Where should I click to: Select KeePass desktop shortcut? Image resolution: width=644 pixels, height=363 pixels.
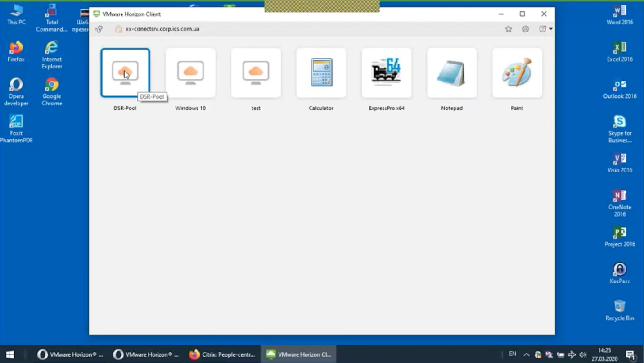click(x=620, y=273)
